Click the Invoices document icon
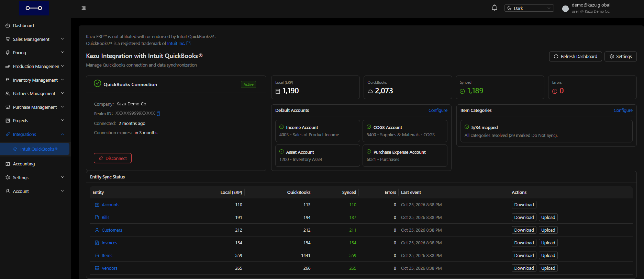644x279 pixels. pyautogui.click(x=97, y=243)
